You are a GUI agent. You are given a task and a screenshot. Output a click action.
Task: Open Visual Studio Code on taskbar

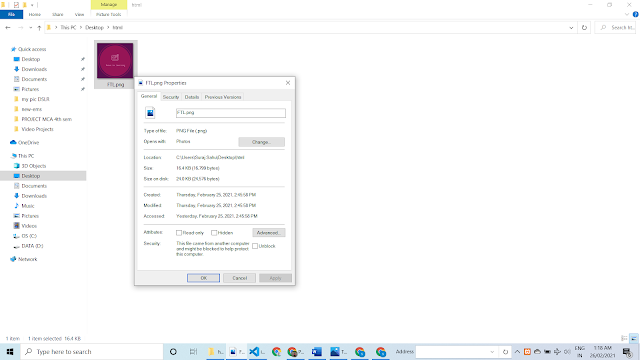[x=256, y=352]
